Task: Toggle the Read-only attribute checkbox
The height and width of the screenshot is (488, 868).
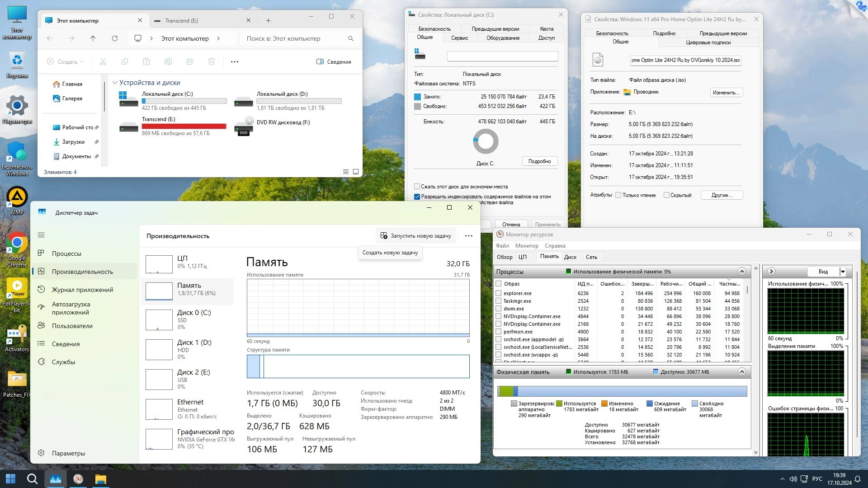Action: click(618, 195)
